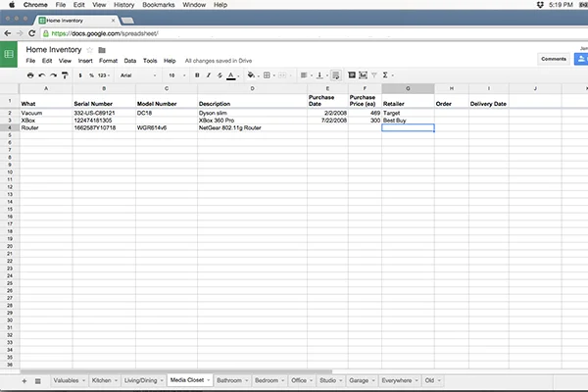Open Garage tab dropdown arrow
Viewport: 588px width, 392px height.
pos(373,381)
